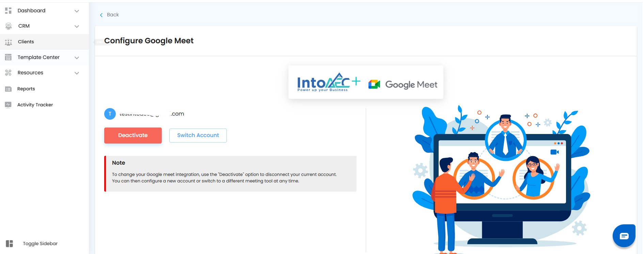Expand the Dashboard menu chevron
The image size is (644, 254).
pos(77,11)
